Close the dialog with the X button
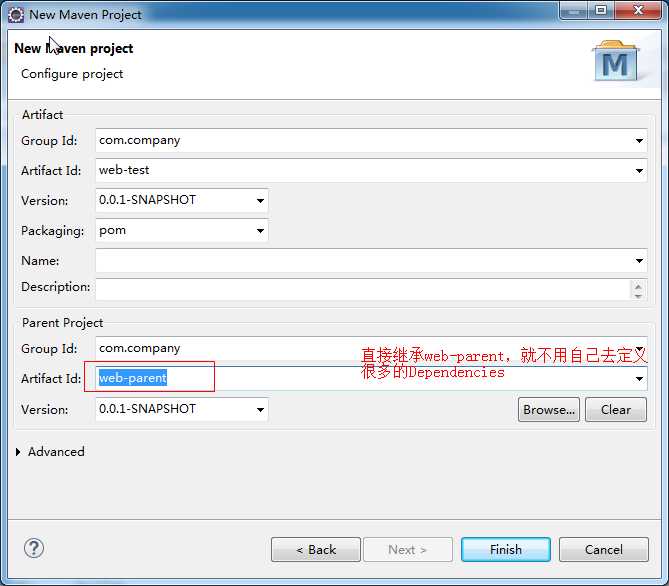669x586 pixels. [638, 10]
